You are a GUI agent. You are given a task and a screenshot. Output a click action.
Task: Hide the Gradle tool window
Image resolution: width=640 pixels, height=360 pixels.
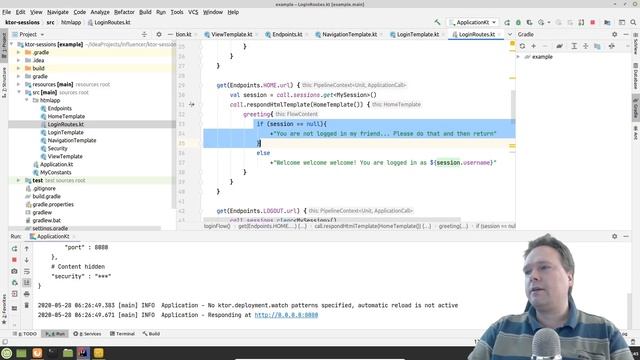(626, 35)
